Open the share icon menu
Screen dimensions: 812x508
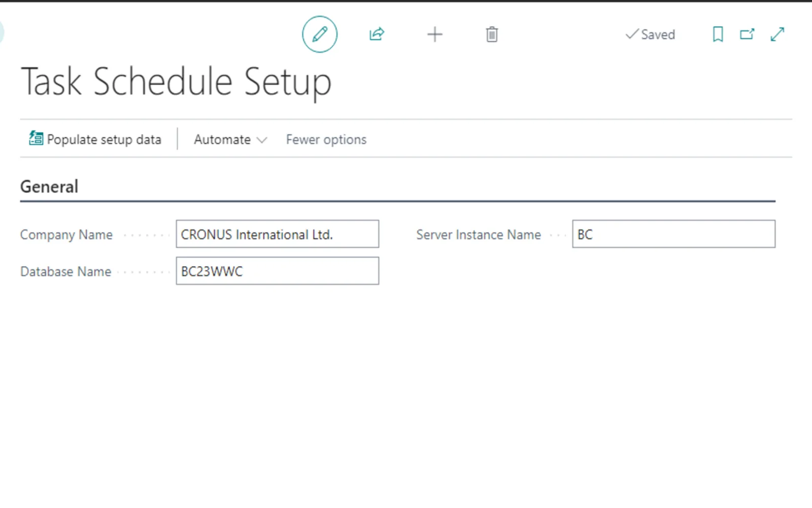tap(377, 35)
